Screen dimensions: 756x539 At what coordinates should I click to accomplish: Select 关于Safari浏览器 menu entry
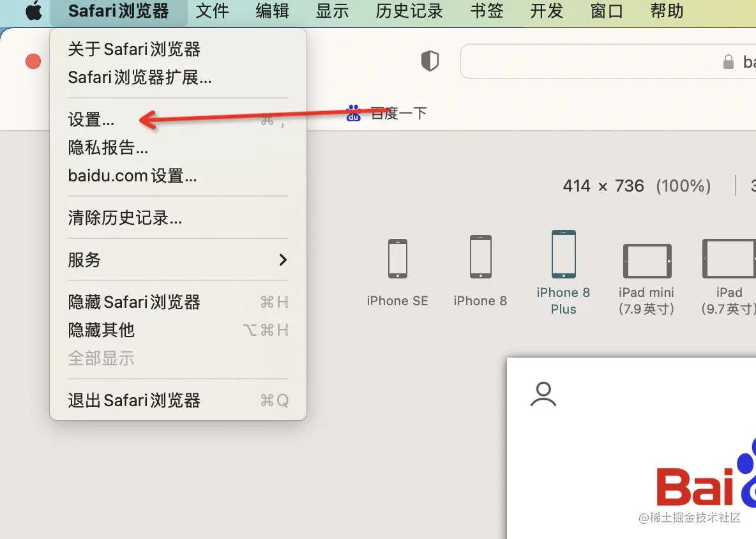(x=178, y=49)
